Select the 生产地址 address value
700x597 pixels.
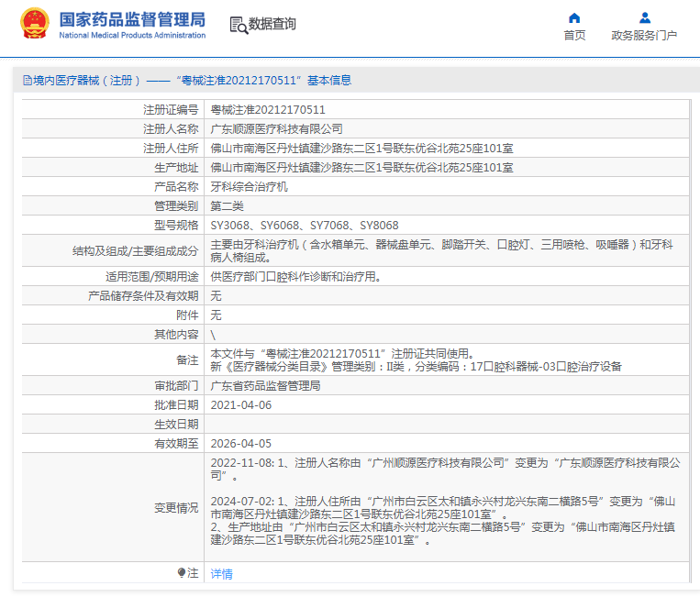pos(361,167)
